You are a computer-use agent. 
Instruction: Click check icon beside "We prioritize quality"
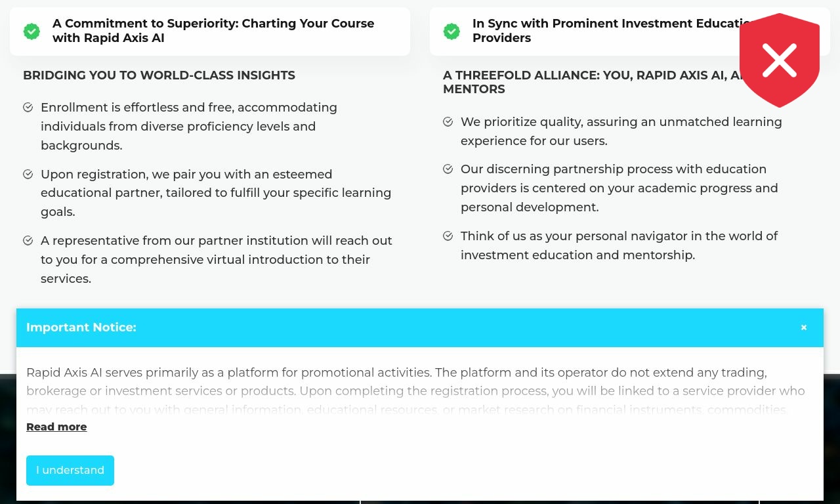click(x=448, y=122)
